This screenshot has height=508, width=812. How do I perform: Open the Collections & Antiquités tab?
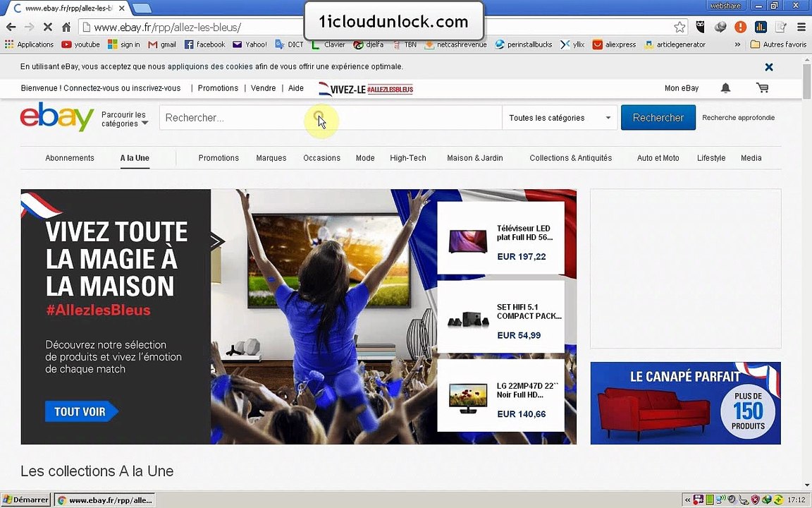click(x=571, y=158)
